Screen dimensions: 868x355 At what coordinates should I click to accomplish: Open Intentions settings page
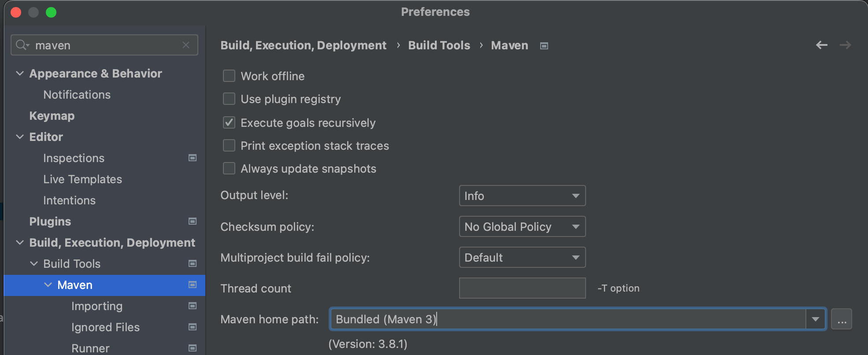click(69, 200)
